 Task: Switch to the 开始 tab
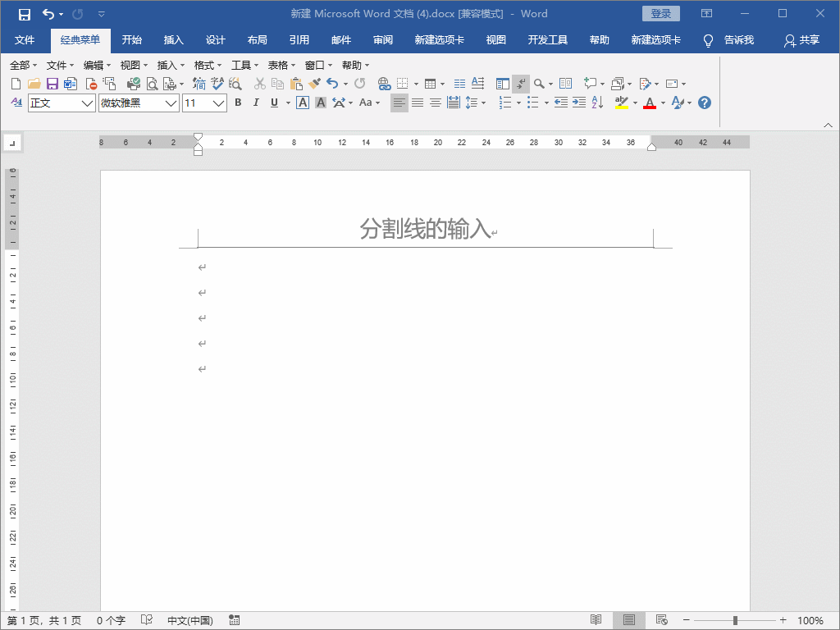coord(132,39)
